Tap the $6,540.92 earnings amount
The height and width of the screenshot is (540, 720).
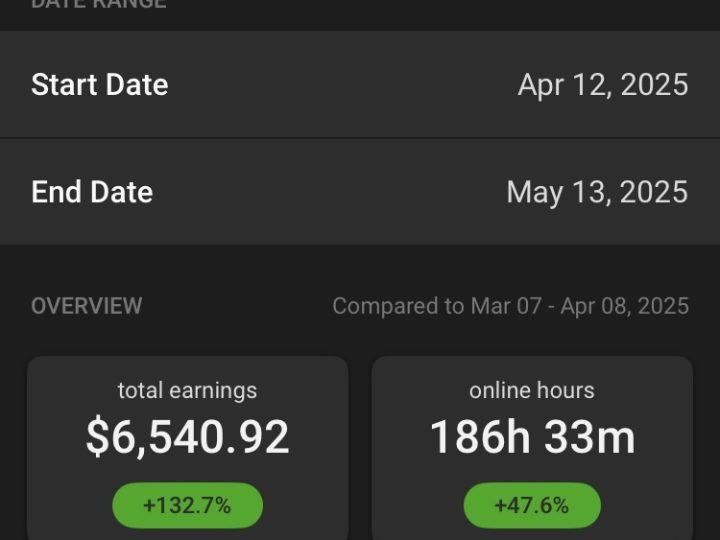coord(187,438)
